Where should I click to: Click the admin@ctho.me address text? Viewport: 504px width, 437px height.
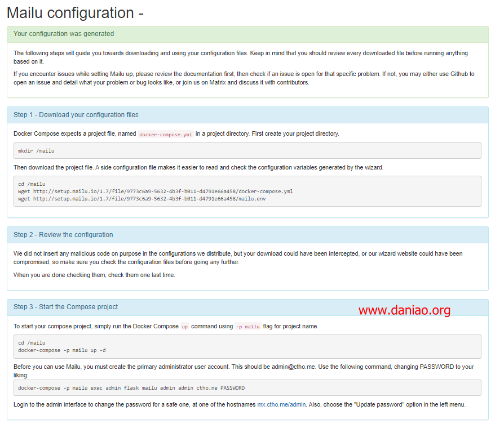[x=294, y=367]
